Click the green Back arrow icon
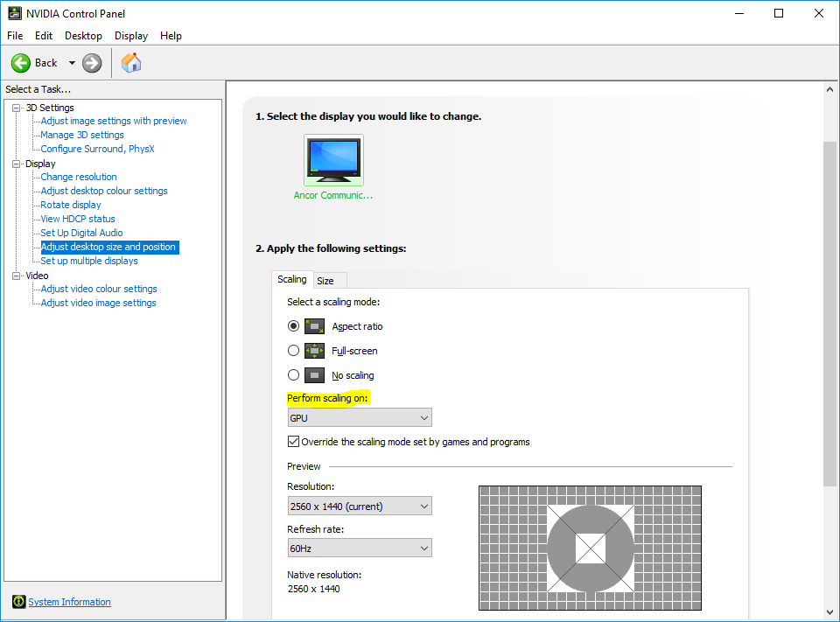Viewport: 840px width, 622px height. (21, 63)
